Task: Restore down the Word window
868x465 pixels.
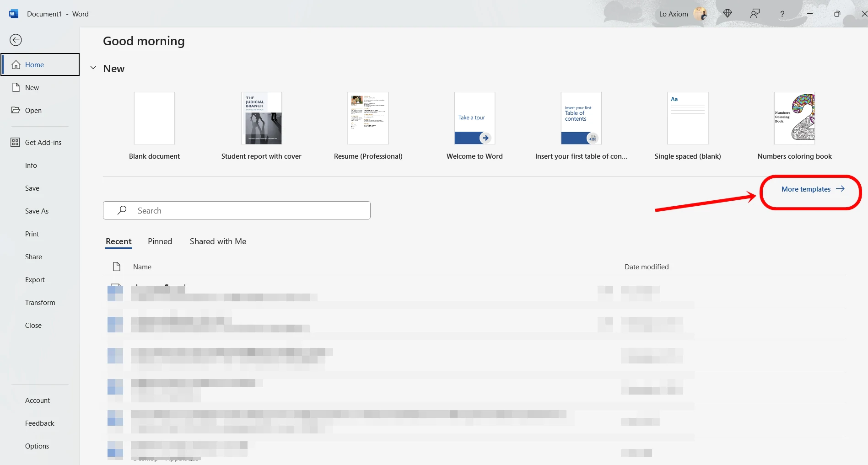Action: (837, 14)
